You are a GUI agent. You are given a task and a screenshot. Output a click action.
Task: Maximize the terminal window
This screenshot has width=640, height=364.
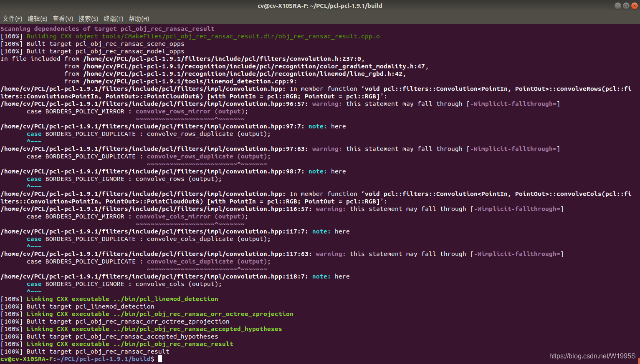[626, 5]
